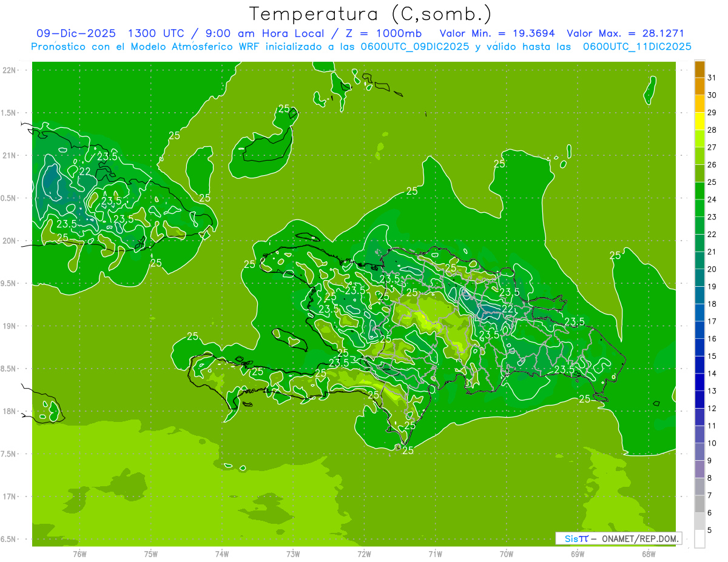Pick the brown-orange swatch above legend value 31
The image size is (728, 562).
699,69
